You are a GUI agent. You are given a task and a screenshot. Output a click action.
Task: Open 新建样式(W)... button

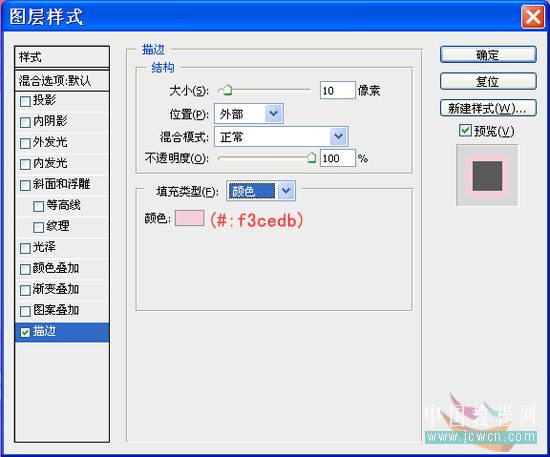(x=488, y=108)
